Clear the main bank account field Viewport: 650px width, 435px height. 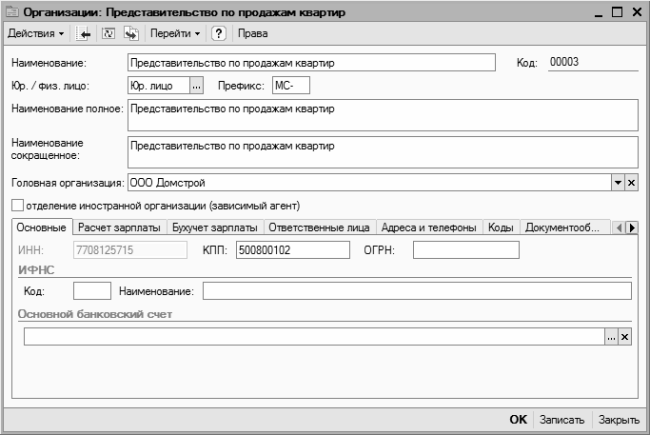click(625, 338)
